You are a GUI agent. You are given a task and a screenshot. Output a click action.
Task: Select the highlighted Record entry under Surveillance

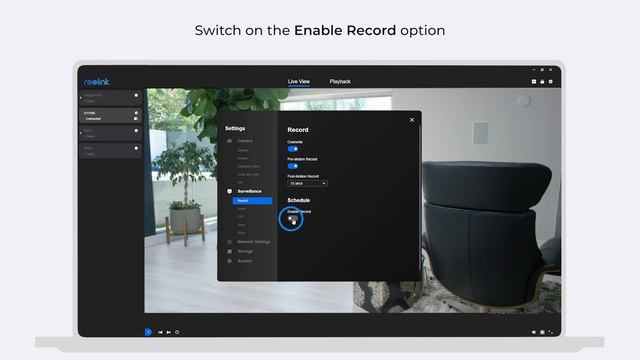[252, 201]
